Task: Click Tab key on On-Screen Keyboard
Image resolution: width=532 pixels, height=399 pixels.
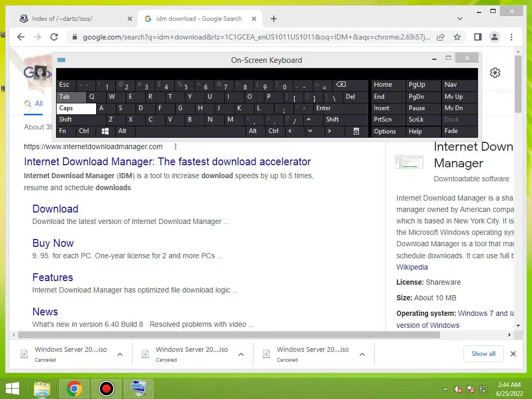Action: 71,97
